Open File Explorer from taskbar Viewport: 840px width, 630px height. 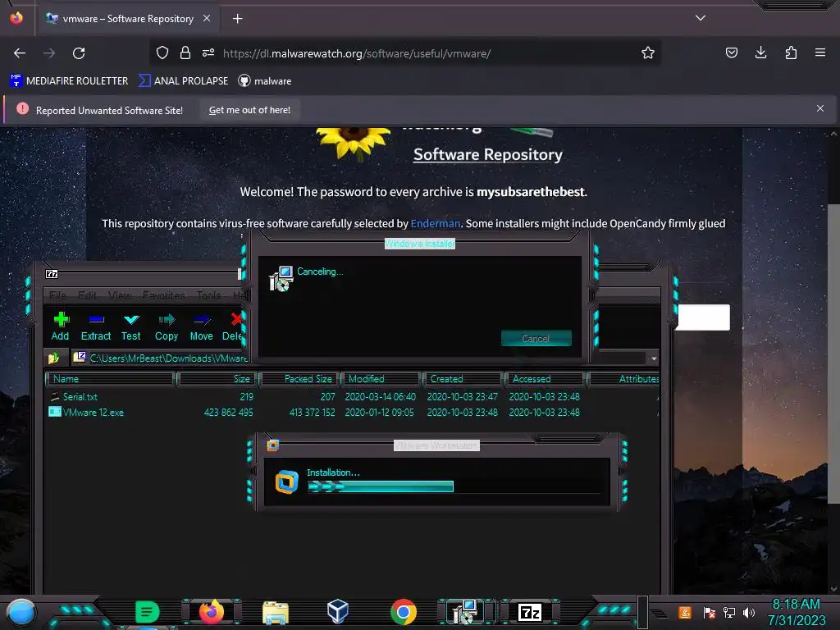click(276, 613)
